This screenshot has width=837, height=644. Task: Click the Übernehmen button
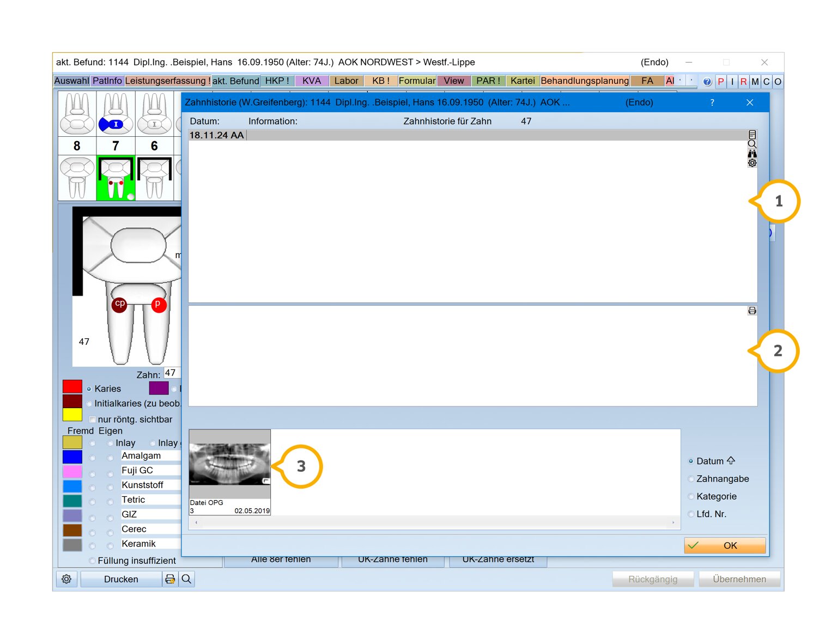point(739,579)
